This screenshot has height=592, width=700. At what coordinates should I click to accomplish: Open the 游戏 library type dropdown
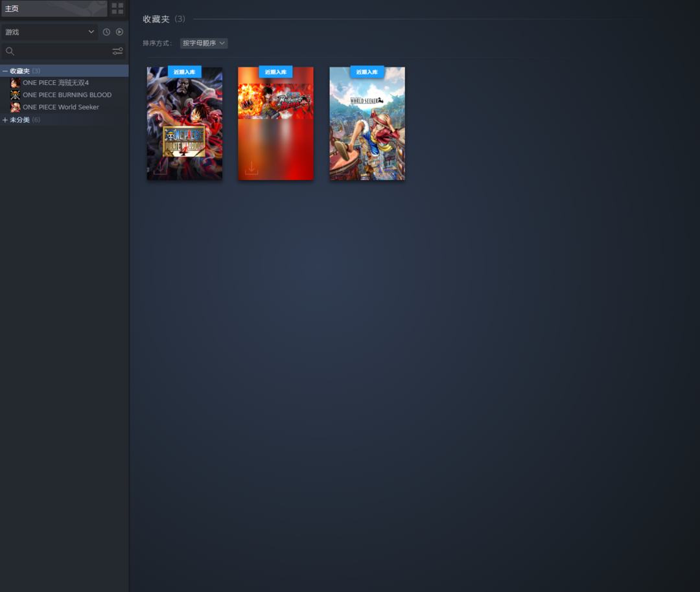tap(49, 32)
